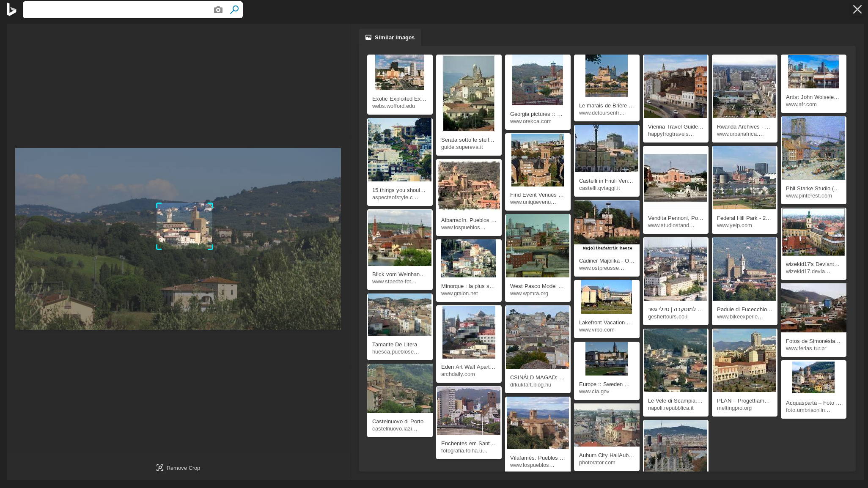Viewport: 868px width, 488px height.
Task: Open www.bikeexperience source link
Action: (x=740, y=317)
